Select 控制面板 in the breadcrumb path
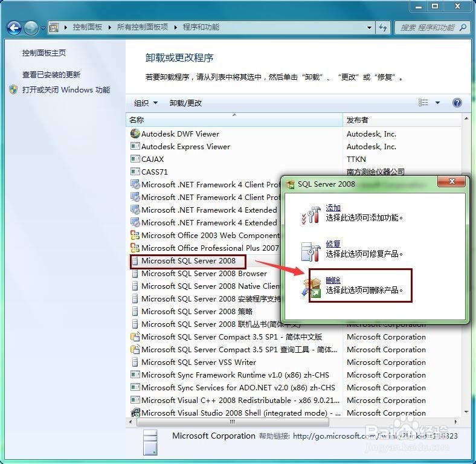This screenshot has height=464, width=476. [x=88, y=27]
